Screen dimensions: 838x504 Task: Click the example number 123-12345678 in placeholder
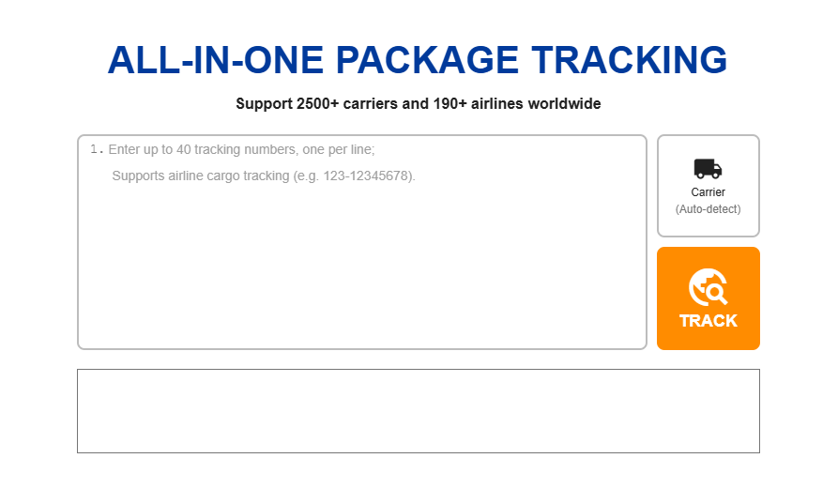click(x=366, y=176)
